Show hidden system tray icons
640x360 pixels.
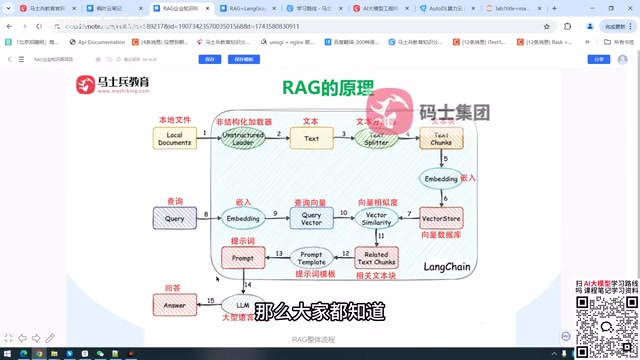554,353
